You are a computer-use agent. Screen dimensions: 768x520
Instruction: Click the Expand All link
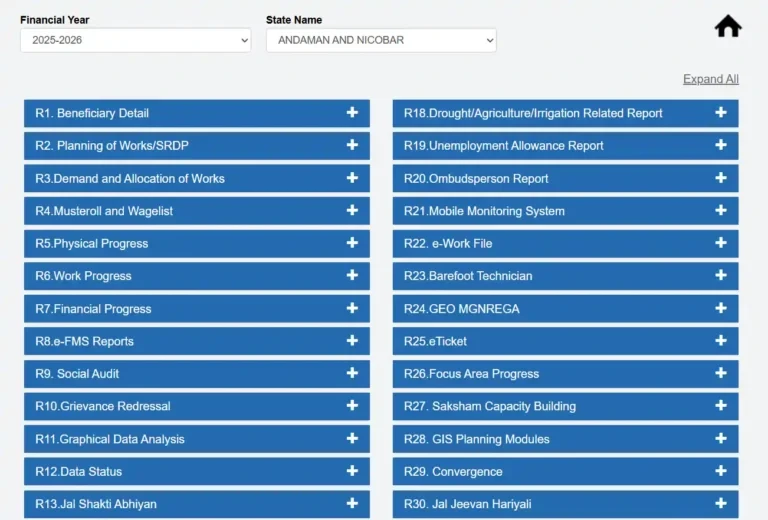point(711,79)
